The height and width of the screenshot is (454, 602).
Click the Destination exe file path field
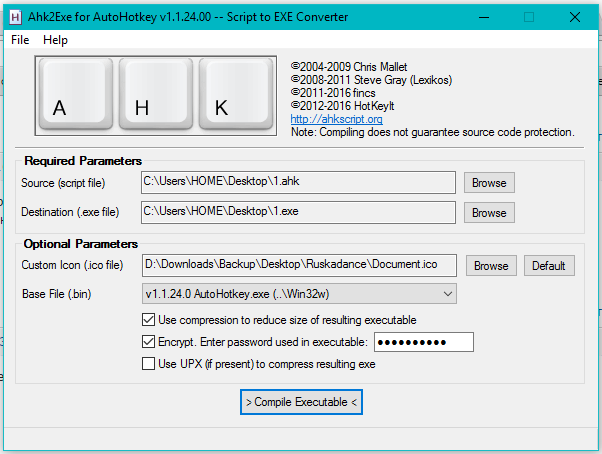pyautogui.click(x=298, y=212)
